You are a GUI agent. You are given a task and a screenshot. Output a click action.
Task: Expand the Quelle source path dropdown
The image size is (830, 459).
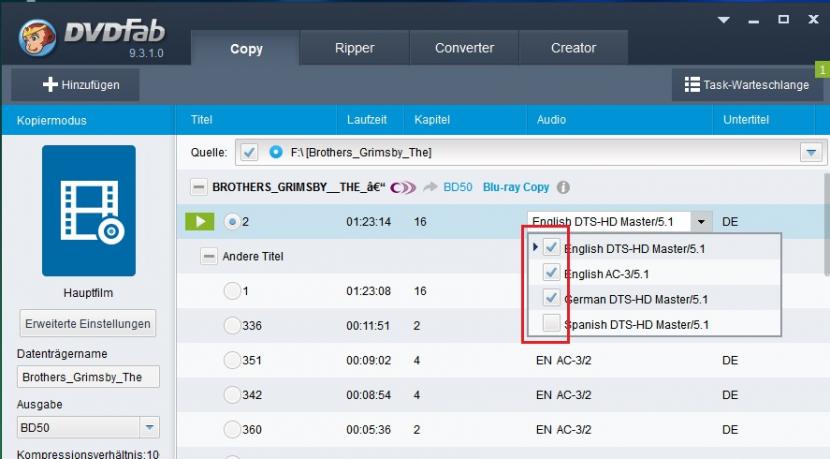pyautogui.click(x=810, y=152)
